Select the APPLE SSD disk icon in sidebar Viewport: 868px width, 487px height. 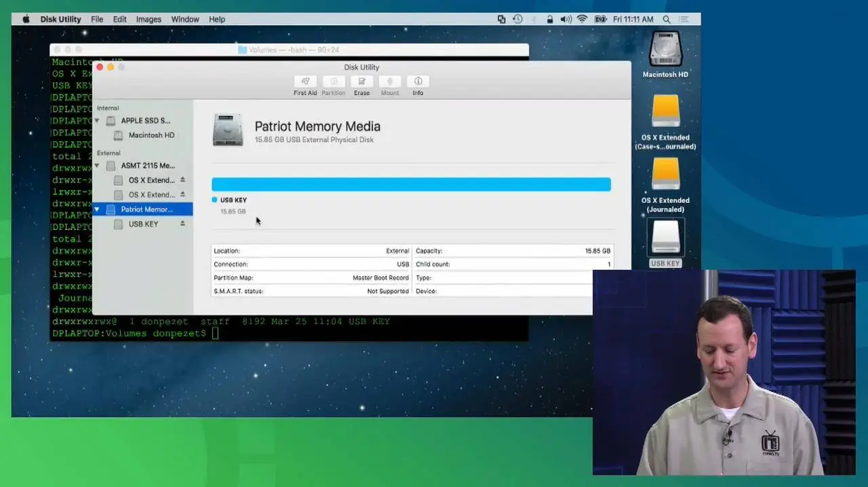coord(111,121)
